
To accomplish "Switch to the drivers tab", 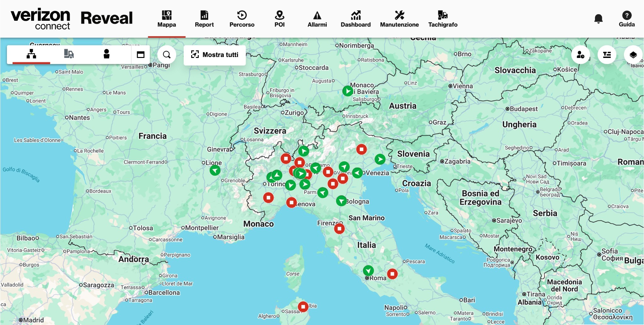I will (x=107, y=54).
